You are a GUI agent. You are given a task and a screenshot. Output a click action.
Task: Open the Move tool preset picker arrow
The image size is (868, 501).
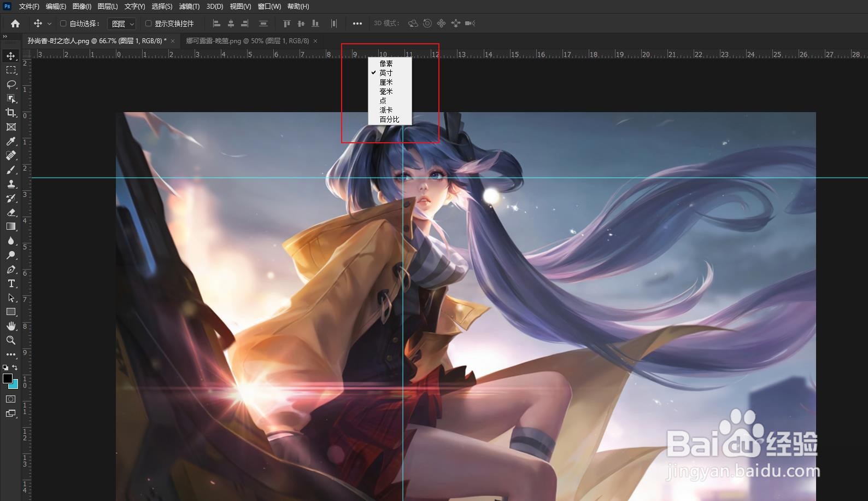coord(49,24)
